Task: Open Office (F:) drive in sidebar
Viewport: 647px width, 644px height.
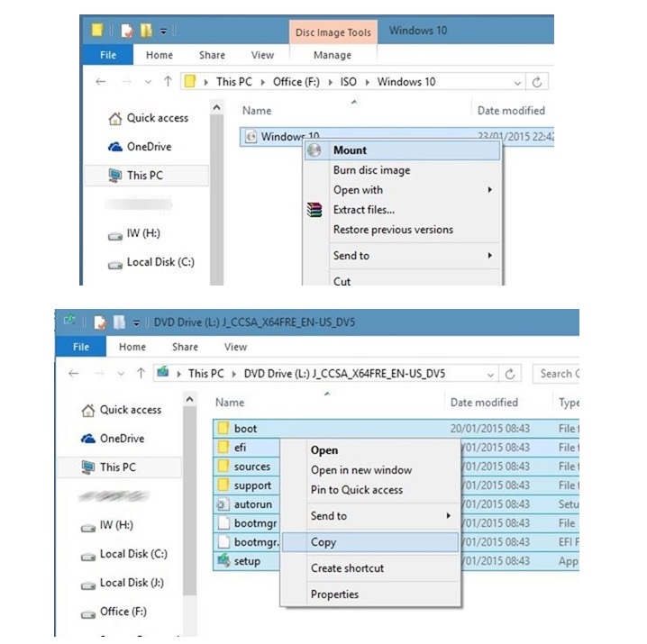Action: pos(114,612)
